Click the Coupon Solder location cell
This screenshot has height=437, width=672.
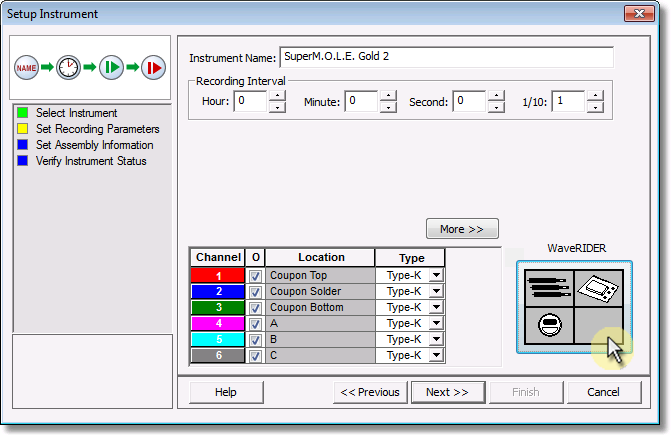tap(320, 291)
